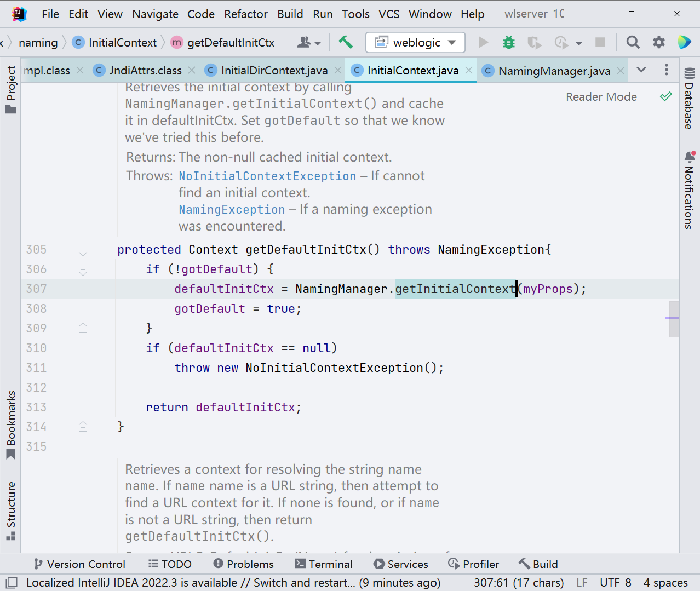Close the NamingManager.java tab
Screen dimensions: 700x591
[621, 70]
